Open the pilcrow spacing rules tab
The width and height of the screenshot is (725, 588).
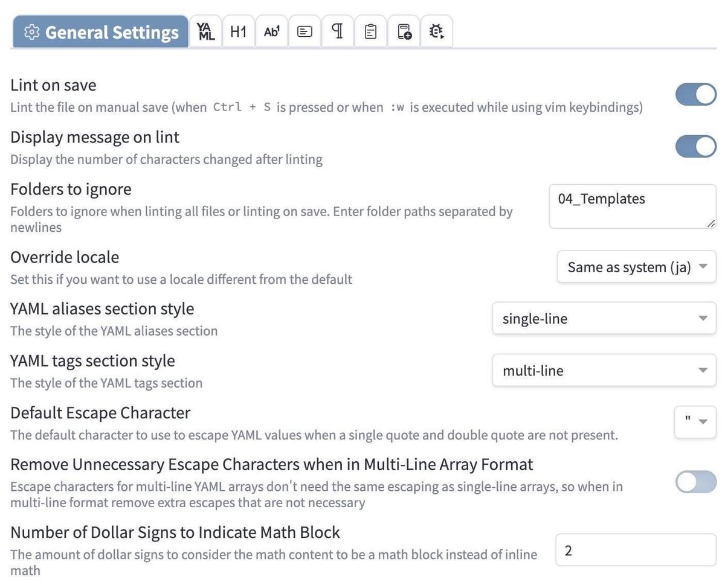(x=338, y=32)
